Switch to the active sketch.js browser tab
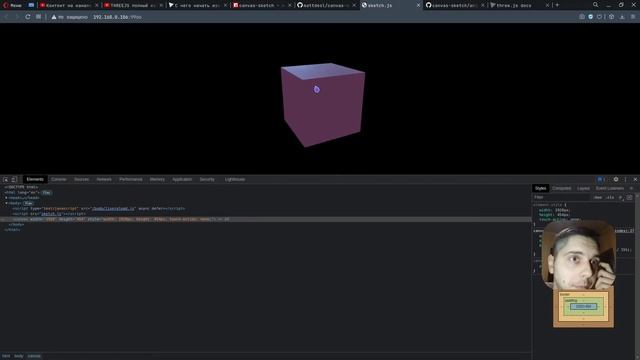 point(390,5)
